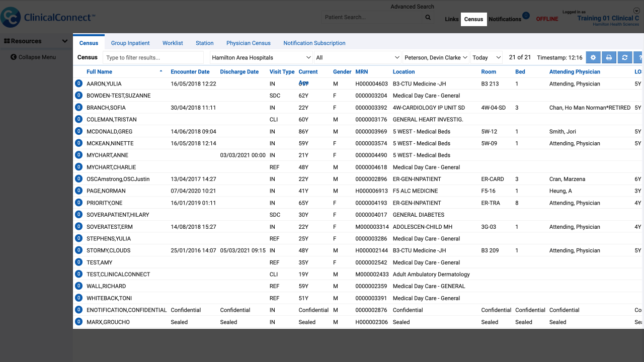Click the search magnifier icon

(428, 17)
